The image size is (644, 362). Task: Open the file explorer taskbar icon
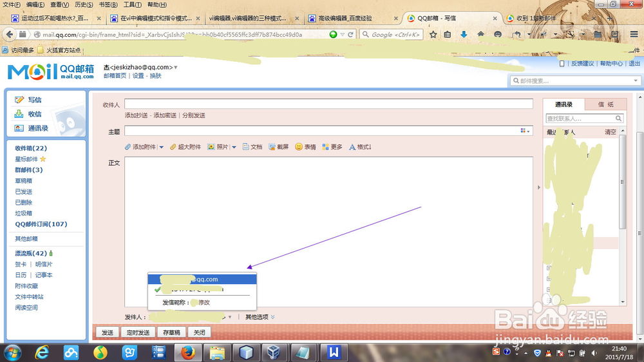pyautogui.click(x=217, y=352)
